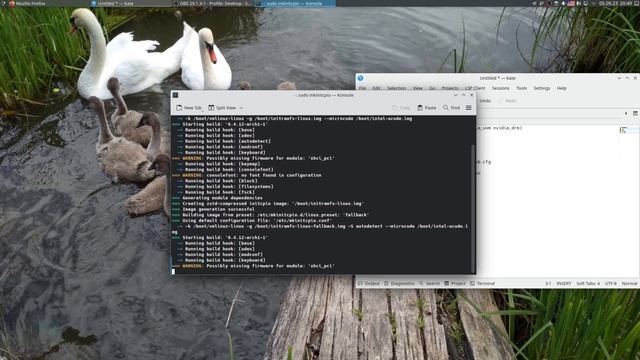Click Undo in Kate toolbar
Screen dimensions: 640x360
coord(484,101)
